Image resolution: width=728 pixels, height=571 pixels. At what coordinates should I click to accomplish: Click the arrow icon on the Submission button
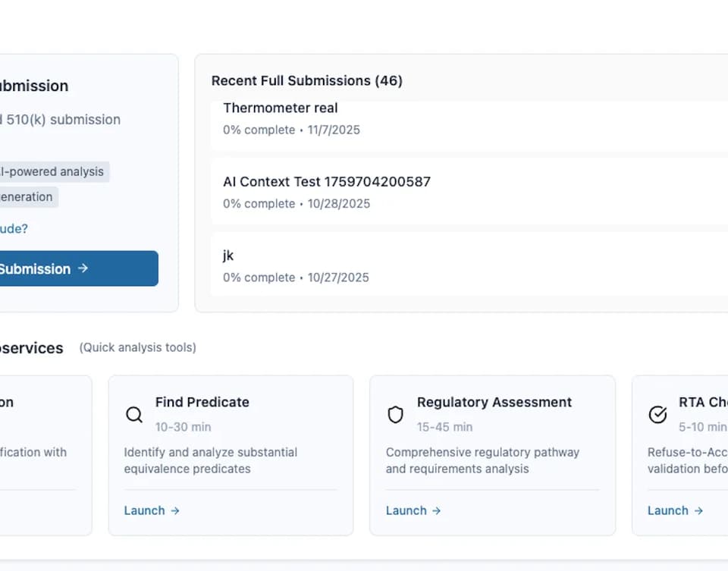[x=83, y=268]
